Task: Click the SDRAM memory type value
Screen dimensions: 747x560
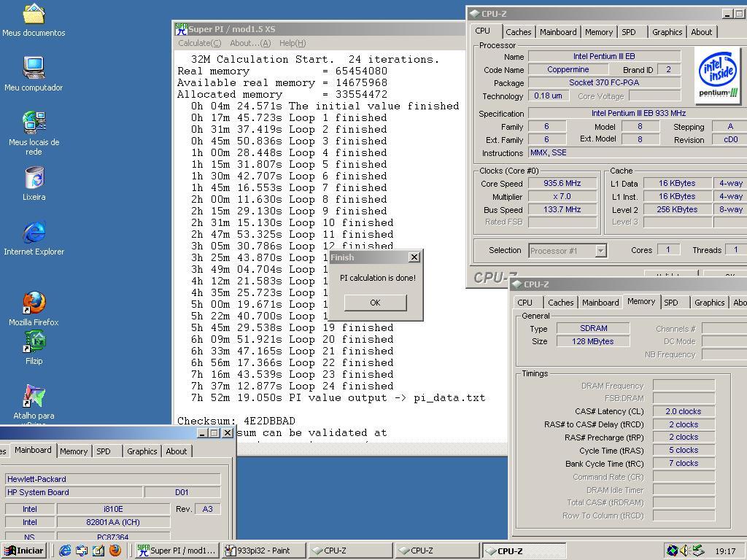Action: click(x=593, y=328)
